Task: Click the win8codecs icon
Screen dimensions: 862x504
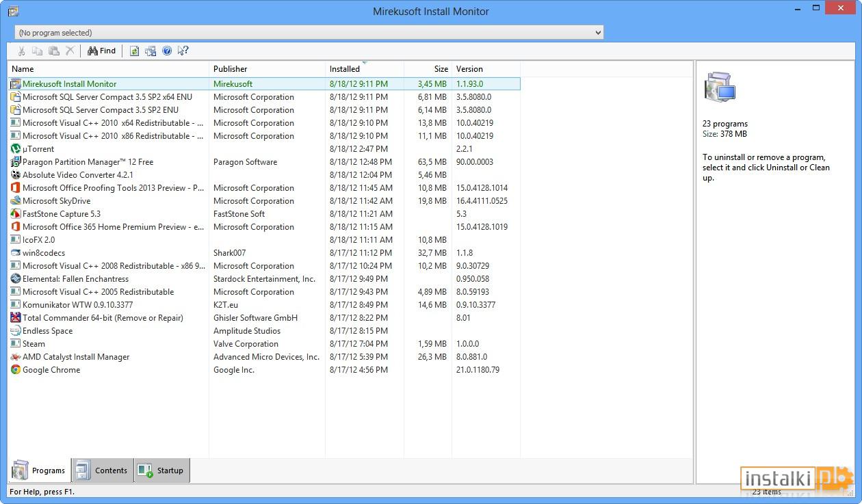Action: pos(16,253)
